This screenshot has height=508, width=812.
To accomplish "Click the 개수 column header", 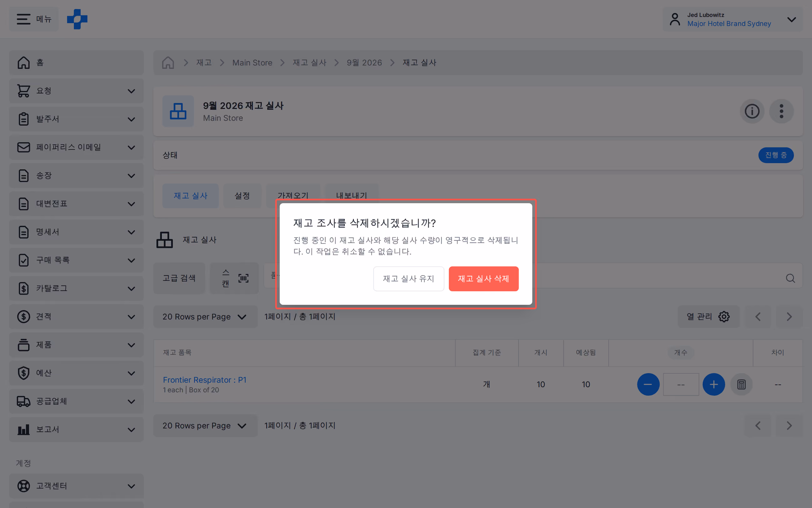I will [681, 352].
